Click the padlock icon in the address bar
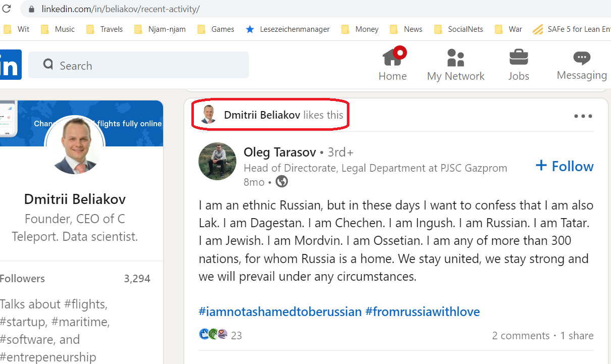The width and height of the screenshot is (611, 364). tap(31, 9)
